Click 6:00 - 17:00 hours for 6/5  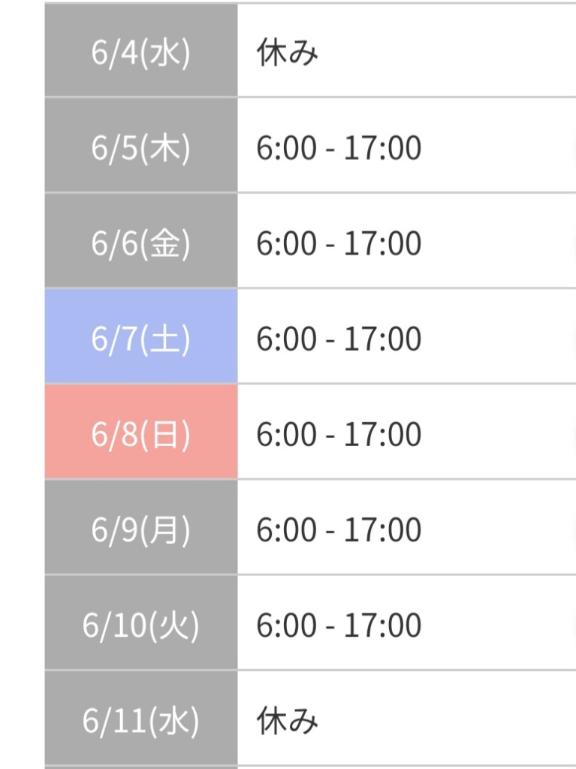[x=339, y=148]
